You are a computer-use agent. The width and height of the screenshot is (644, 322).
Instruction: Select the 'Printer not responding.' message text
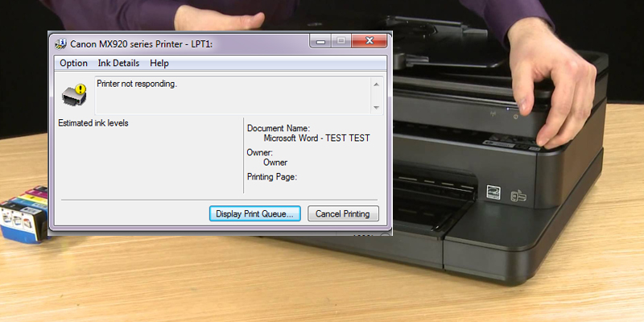click(137, 84)
